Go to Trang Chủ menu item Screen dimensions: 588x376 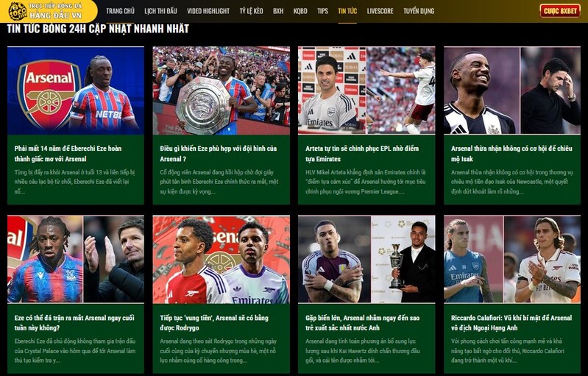(x=120, y=11)
